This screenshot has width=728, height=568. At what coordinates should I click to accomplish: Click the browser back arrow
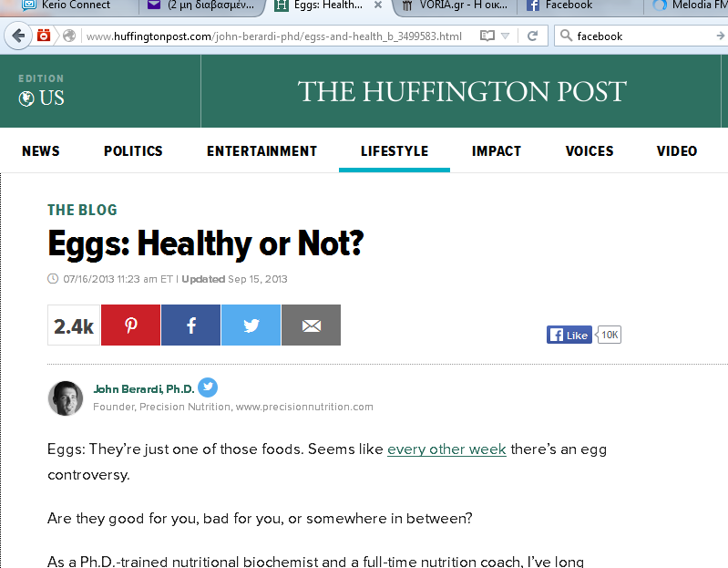pyautogui.click(x=18, y=36)
